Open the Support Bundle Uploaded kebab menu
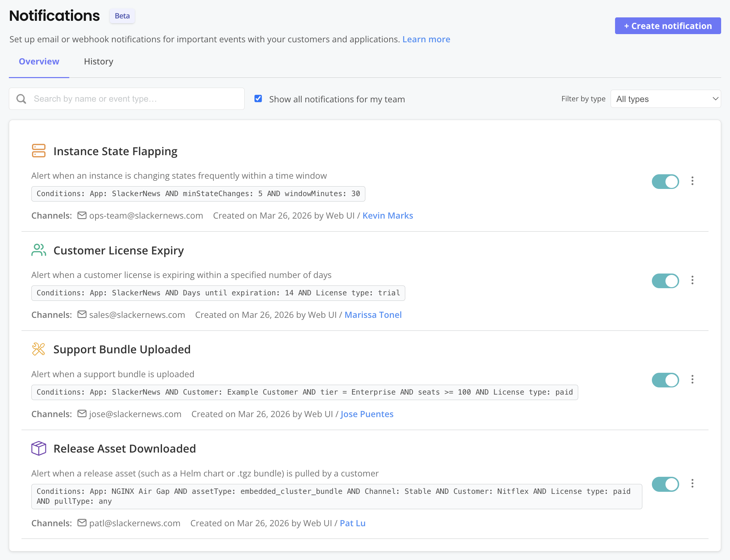The image size is (730, 560). point(692,380)
